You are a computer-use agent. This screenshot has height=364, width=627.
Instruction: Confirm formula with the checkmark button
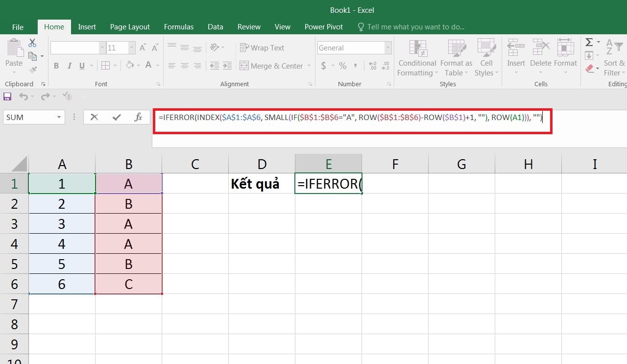tap(116, 117)
